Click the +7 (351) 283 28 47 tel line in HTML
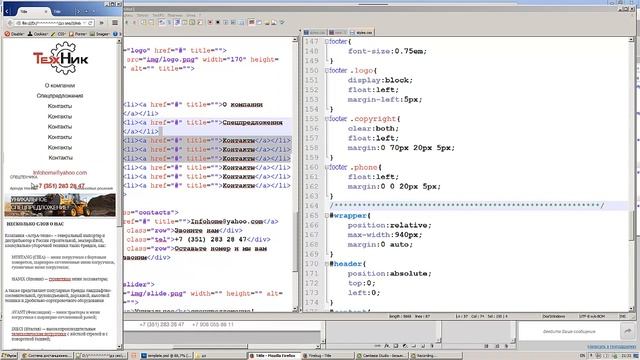The height and width of the screenshot is (360, 640). [198, 240]
